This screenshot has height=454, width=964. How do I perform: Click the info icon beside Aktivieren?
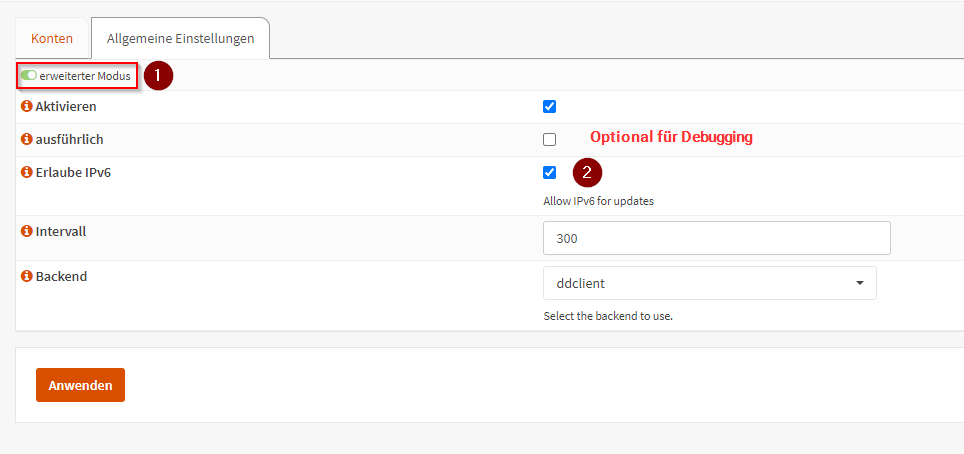27,106
